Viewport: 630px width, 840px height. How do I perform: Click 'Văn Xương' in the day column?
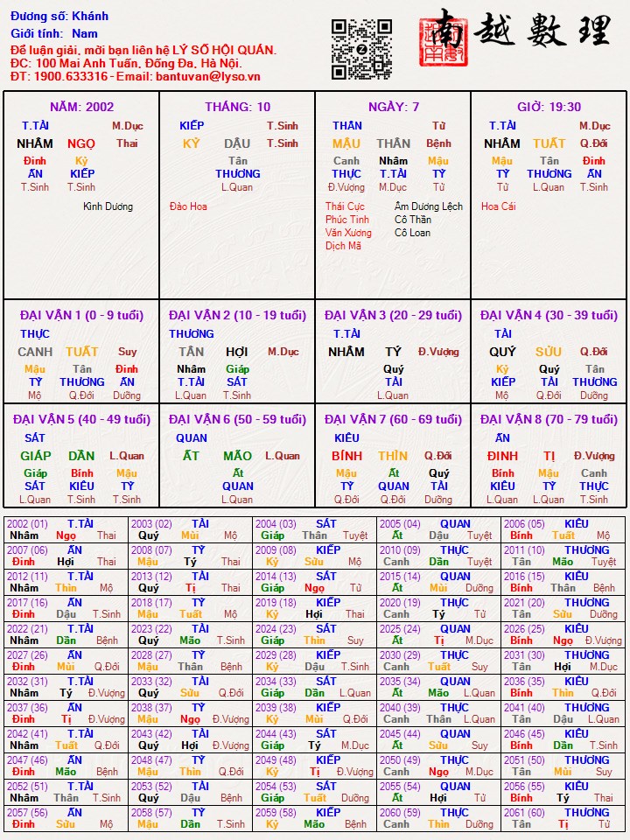[348, 233]
